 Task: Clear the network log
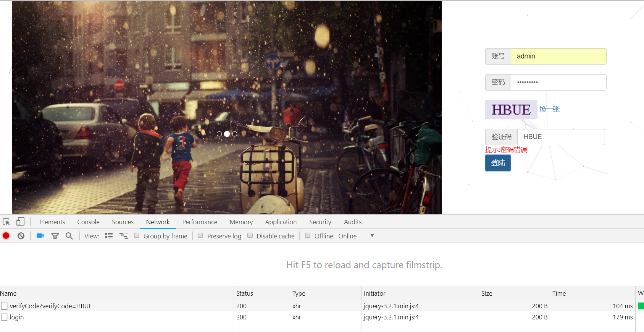coord(21,236)
